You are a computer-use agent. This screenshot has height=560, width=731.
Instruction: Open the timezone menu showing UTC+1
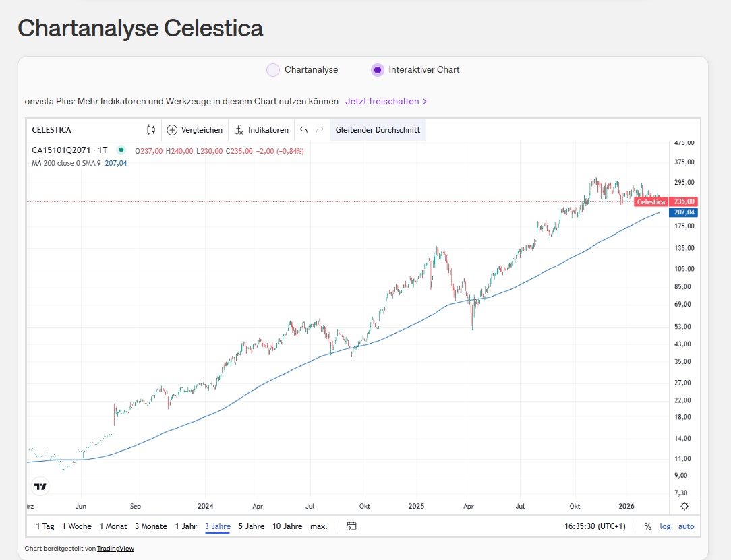595,526
